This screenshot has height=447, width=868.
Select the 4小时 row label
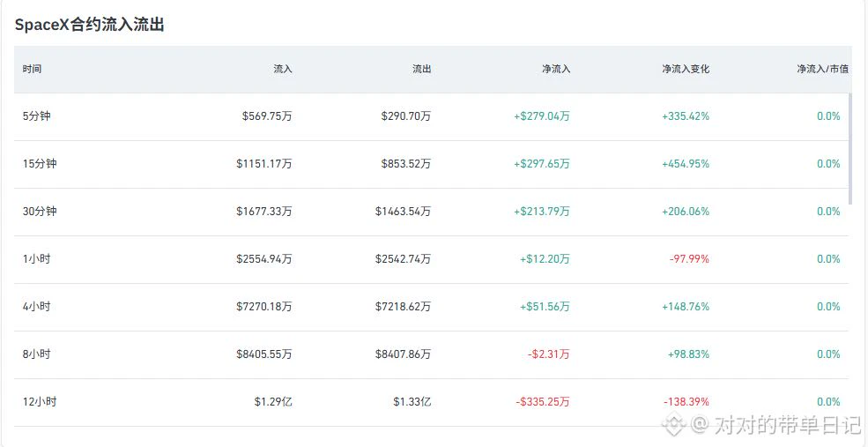point(36,307)
